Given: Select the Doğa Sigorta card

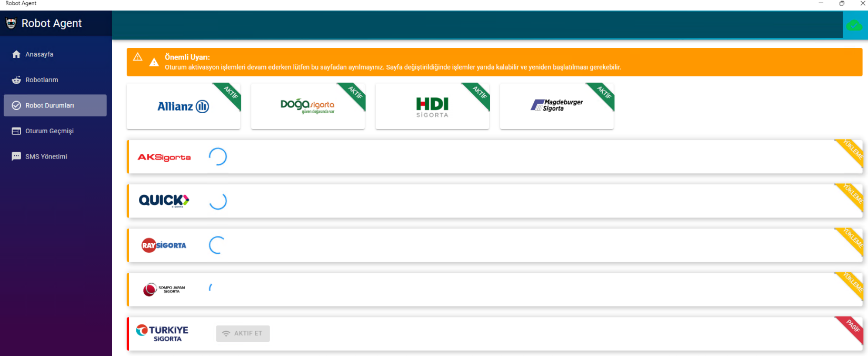Looking at the screenshot, I should [307, 106].
